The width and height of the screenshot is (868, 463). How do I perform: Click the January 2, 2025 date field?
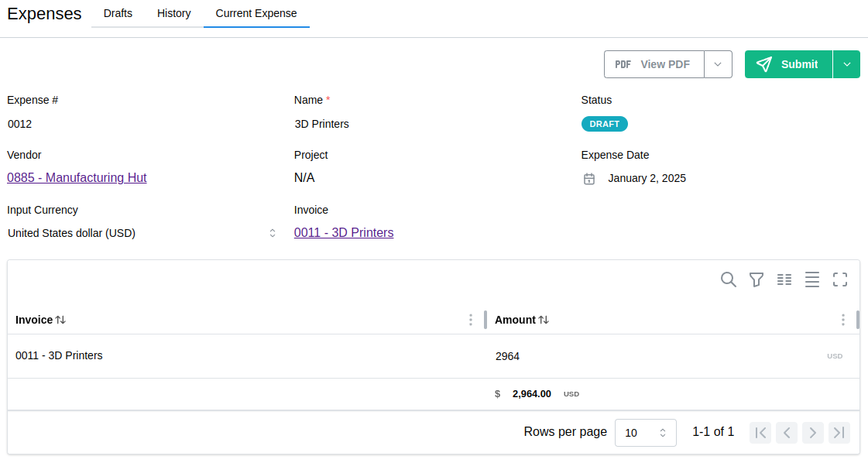pos(647,178)
